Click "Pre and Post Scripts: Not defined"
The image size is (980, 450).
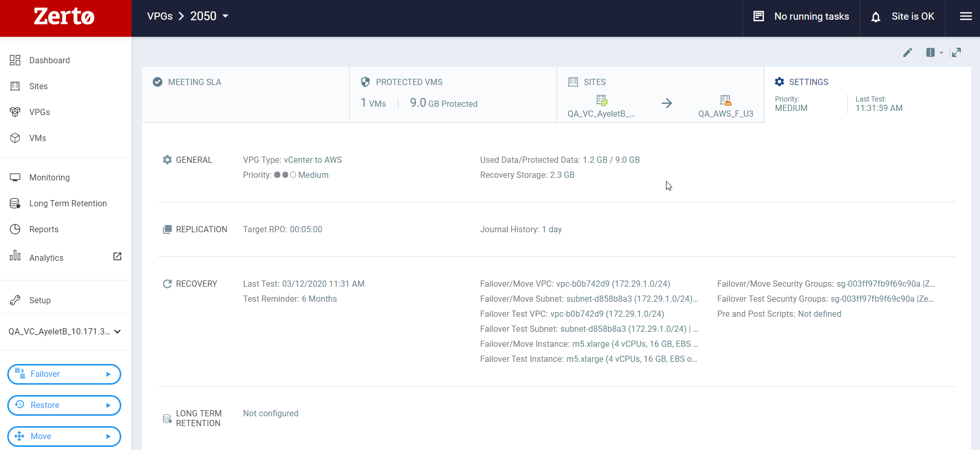coord(779,314)
